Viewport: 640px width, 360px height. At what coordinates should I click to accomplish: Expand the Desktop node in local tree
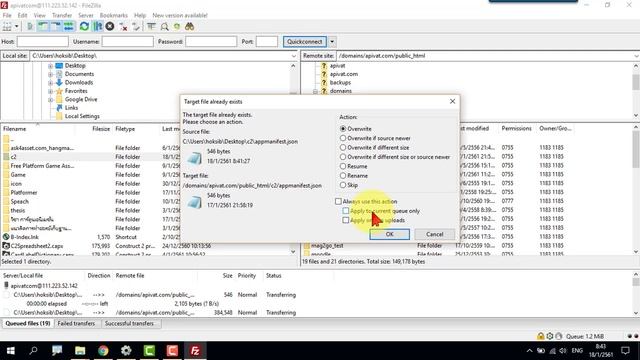click(x=50, y=66)
